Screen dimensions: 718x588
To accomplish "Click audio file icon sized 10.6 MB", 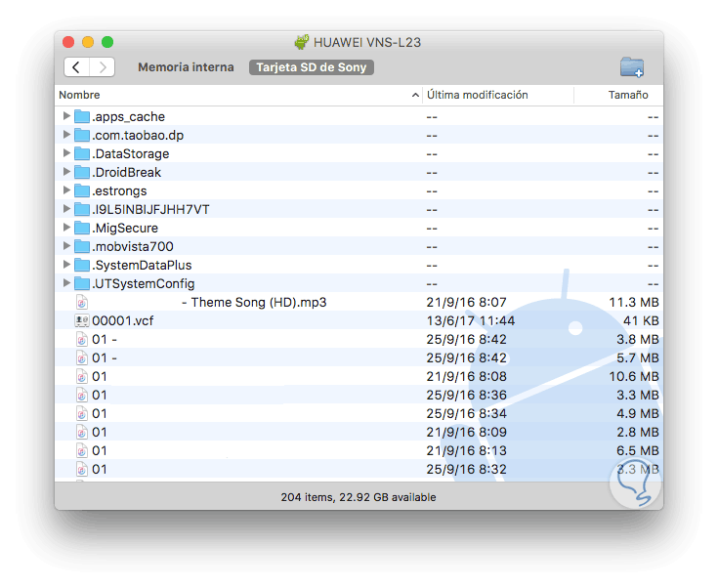I will 82,376.
